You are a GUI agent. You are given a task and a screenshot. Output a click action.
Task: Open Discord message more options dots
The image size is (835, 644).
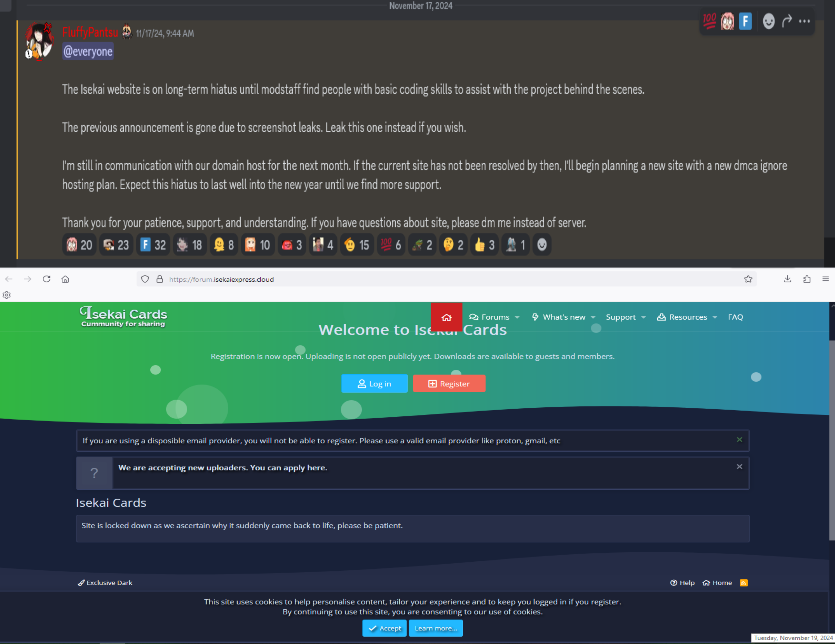[x=804, y=22]
